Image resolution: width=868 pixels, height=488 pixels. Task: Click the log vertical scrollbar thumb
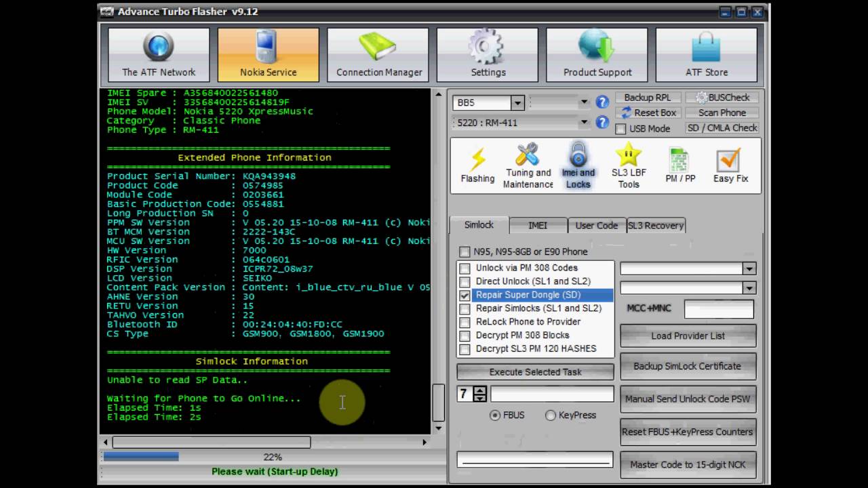(438, 402)
